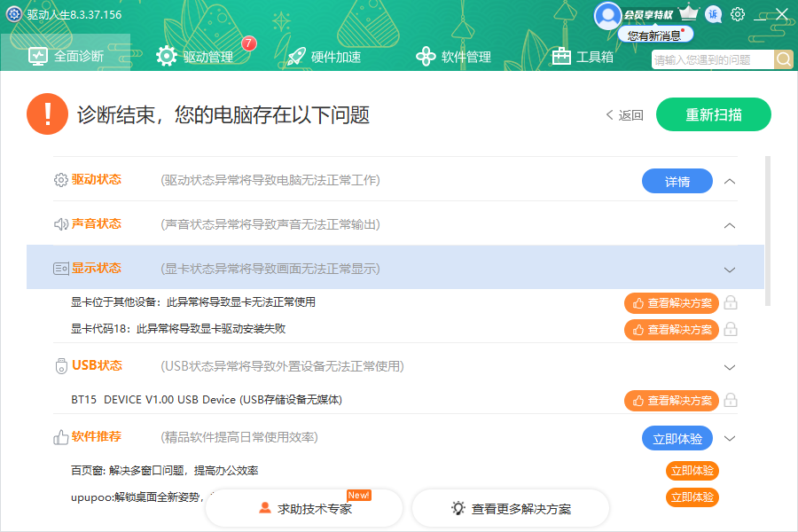Click the search magnifier button

coord(784,59)
